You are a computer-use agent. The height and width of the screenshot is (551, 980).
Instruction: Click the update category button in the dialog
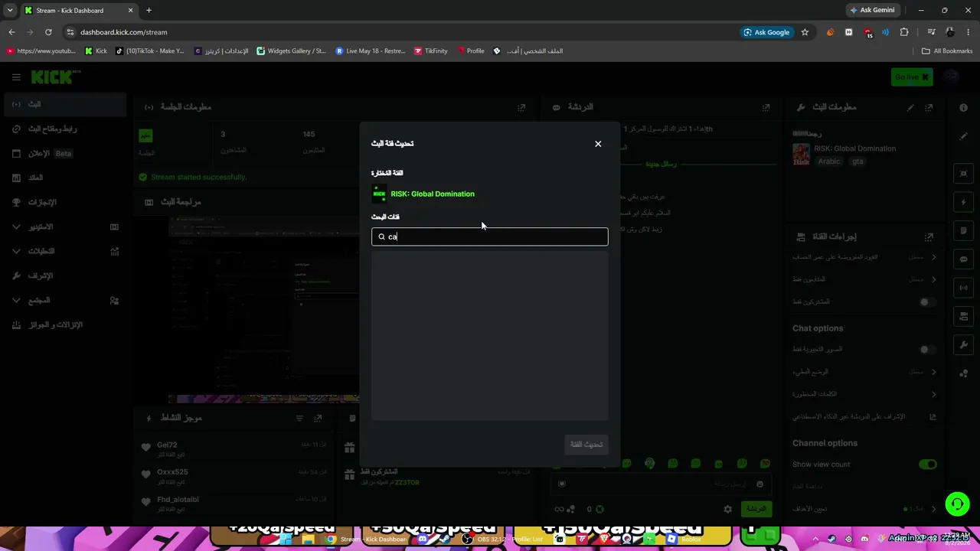pyautogui.click(x=586, y=444)
